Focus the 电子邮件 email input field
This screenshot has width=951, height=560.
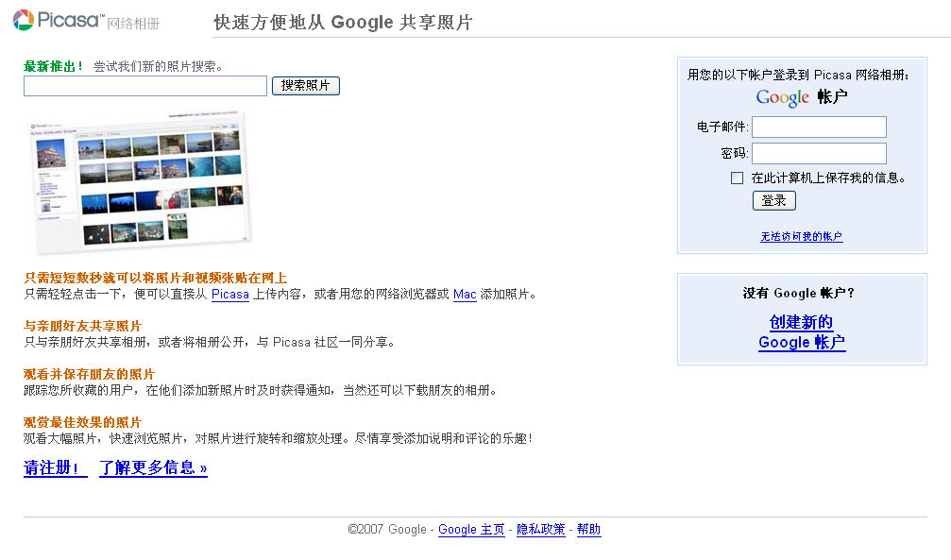819,127
